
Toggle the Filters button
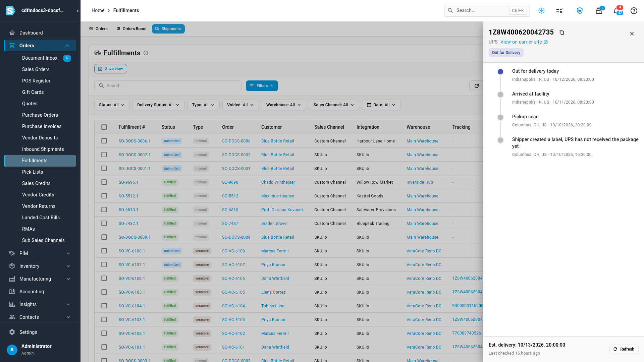point(262,86)
